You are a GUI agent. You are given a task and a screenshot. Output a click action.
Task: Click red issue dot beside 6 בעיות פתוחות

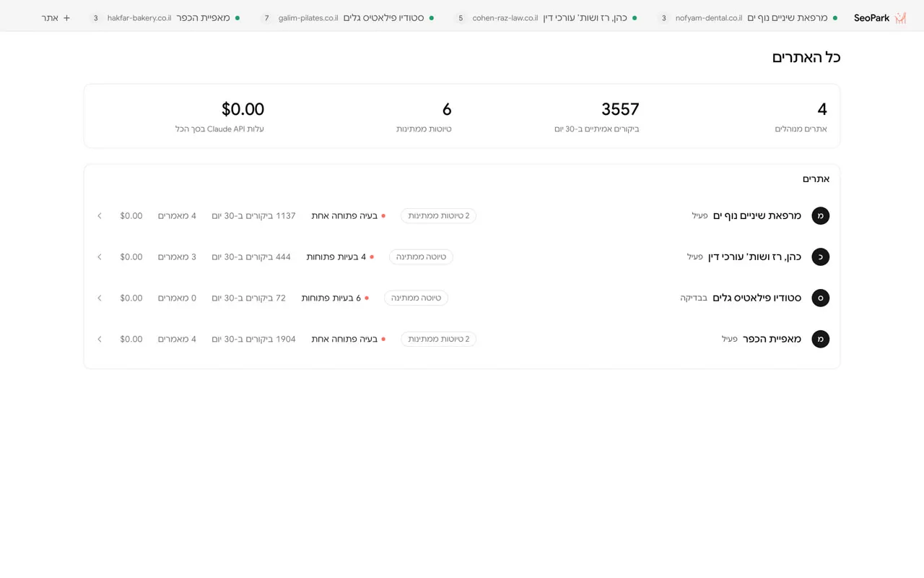click(x=367, y=298)
